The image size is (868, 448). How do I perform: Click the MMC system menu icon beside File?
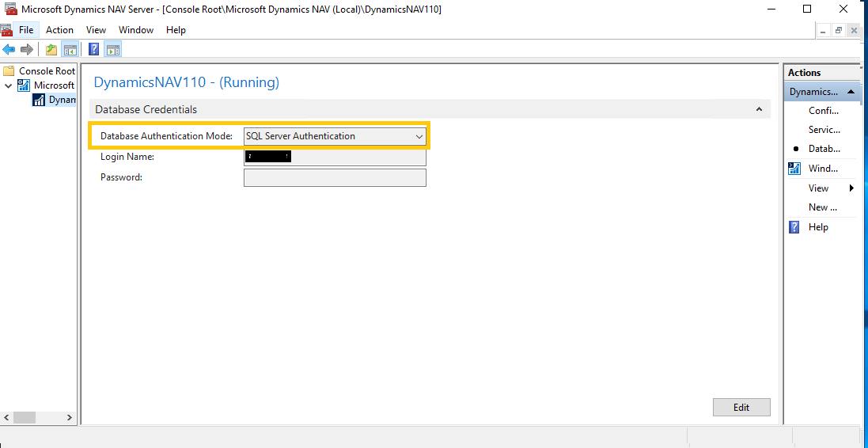click(6, 30)
